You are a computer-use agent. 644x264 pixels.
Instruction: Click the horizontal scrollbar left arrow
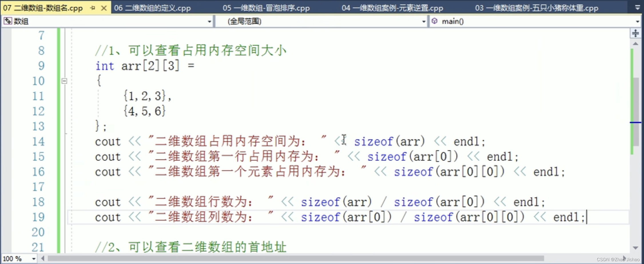pyautogui.click(x=43, y=259)
